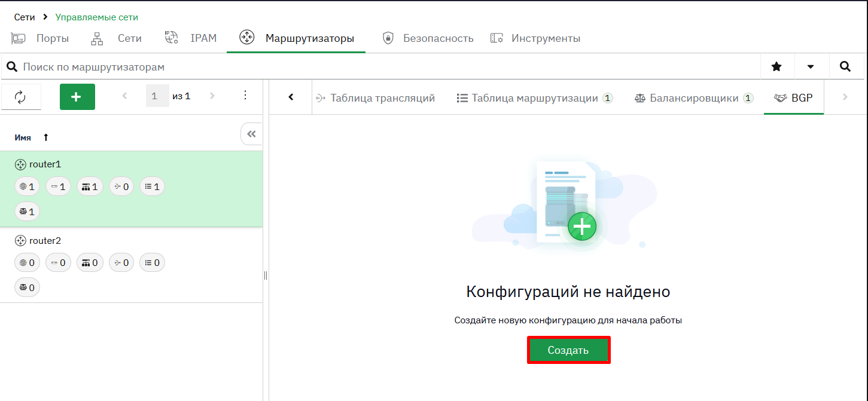
Task: Click the favorites star icon
Action: click(x=776, y=67)
